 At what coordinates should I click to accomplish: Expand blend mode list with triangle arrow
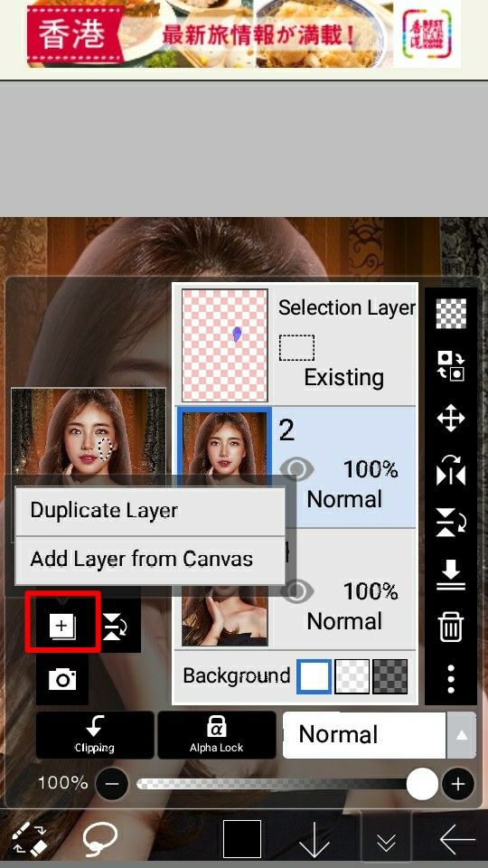(x=461, y=735)
